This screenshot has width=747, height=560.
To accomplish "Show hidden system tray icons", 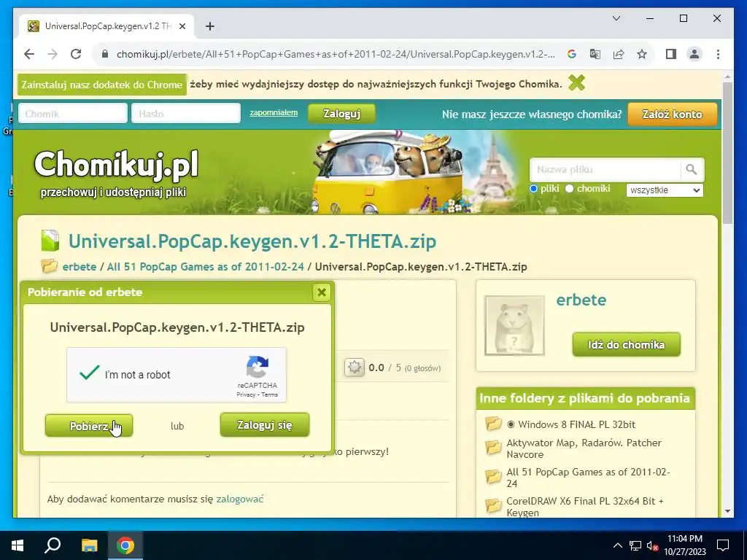I will click(617, 545).
